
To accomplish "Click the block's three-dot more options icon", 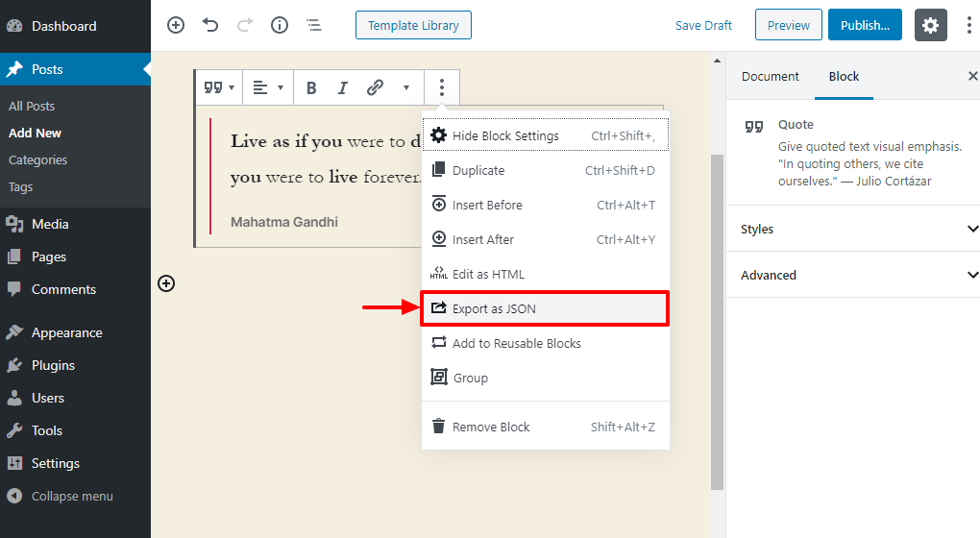I will pyautogui.click(x=441, y=88).
